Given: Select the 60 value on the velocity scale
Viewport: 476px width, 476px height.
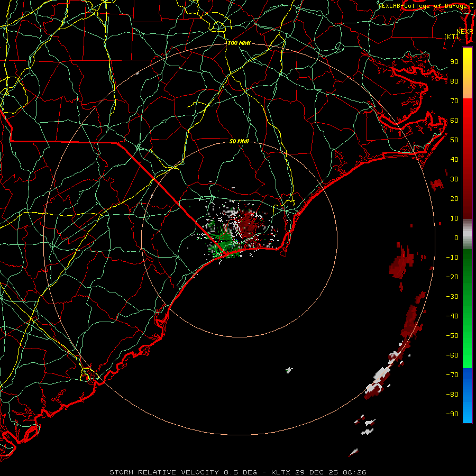Looking at the screenshot, I should [454, 121].
